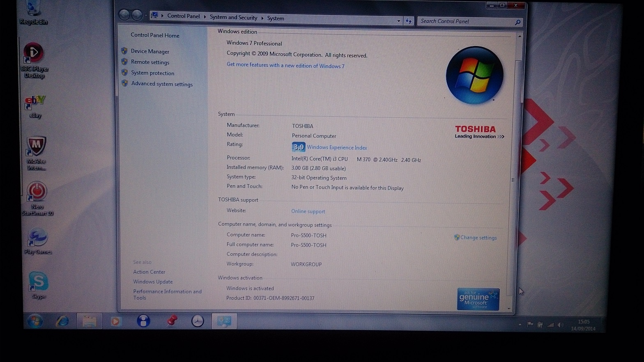
Task: Open Action Center link
Action: (149, 272)
